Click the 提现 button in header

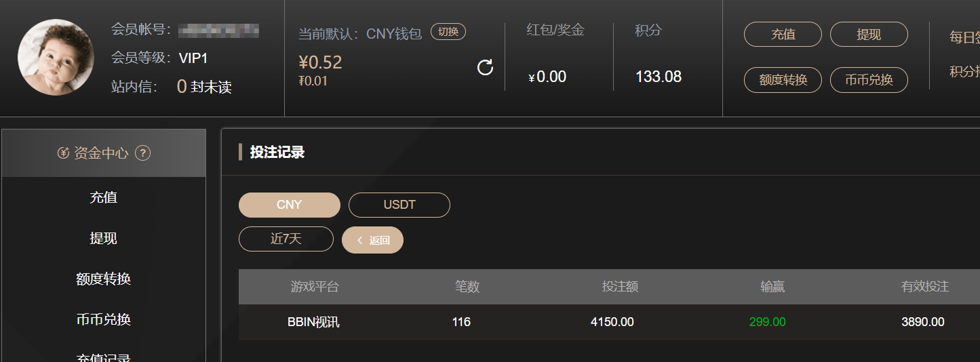point(869,35)
